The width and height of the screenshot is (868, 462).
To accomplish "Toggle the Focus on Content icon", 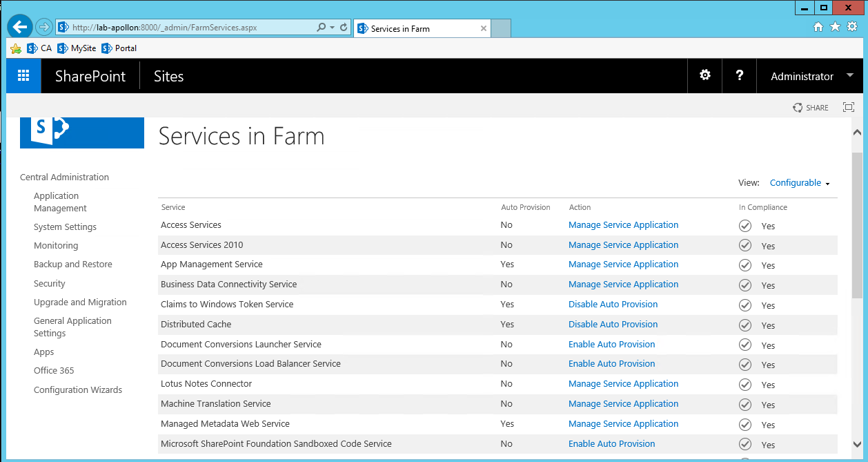I will coord(848,107).
